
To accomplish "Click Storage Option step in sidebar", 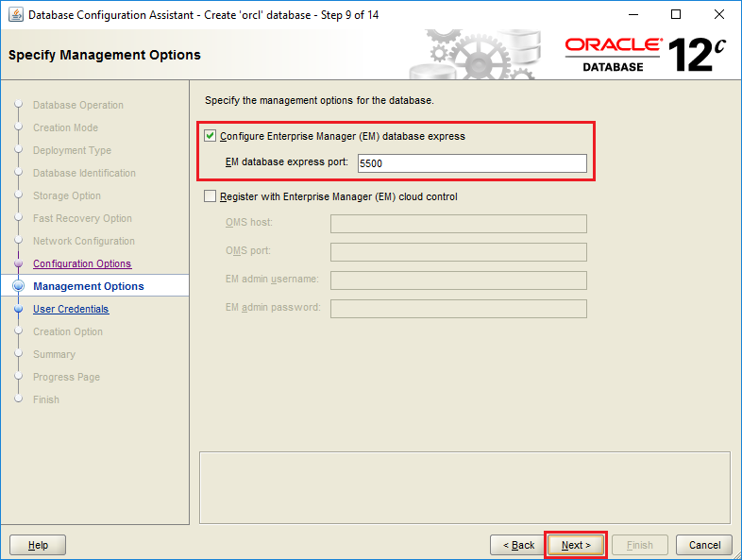I will [x=67, y=196].
